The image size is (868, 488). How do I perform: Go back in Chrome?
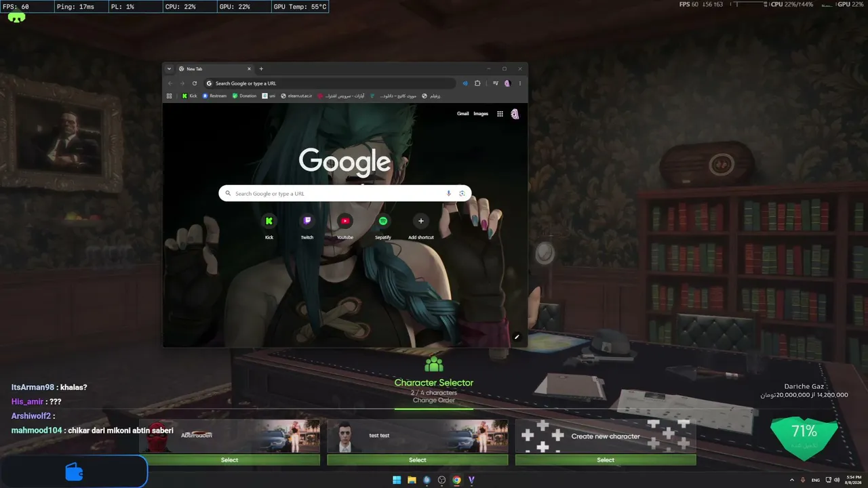[x=170, y=83]
